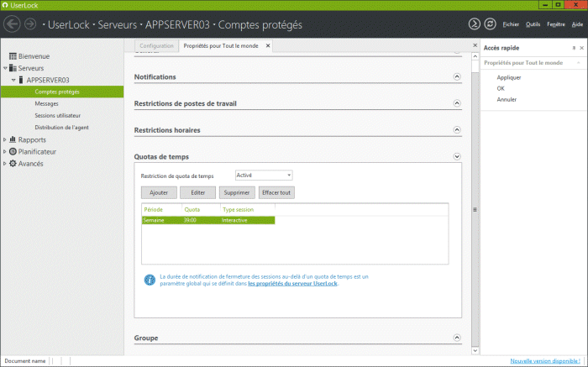
Task: Expand the Rapports tree node
Action: (x=5, y=139)
